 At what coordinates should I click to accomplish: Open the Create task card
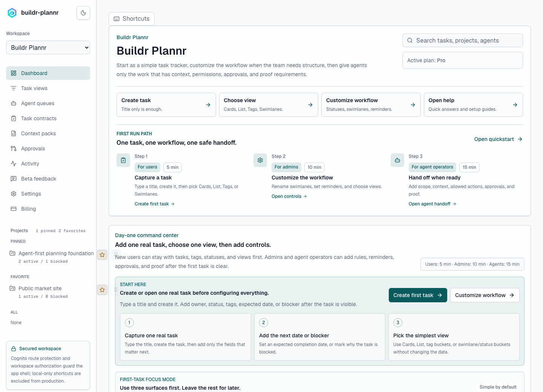click(x=166, y=105)
